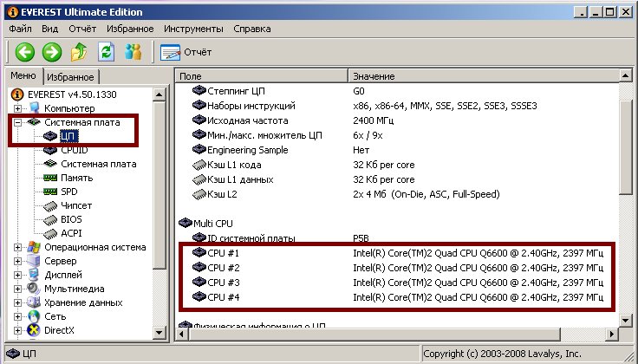638x364 pixels.
Task: Select the CPU #1 row
Action: [x=399, y=253]
